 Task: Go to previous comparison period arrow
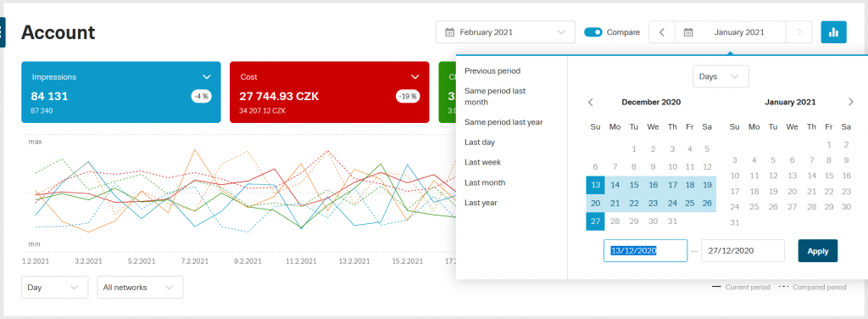tap(661, 32)
